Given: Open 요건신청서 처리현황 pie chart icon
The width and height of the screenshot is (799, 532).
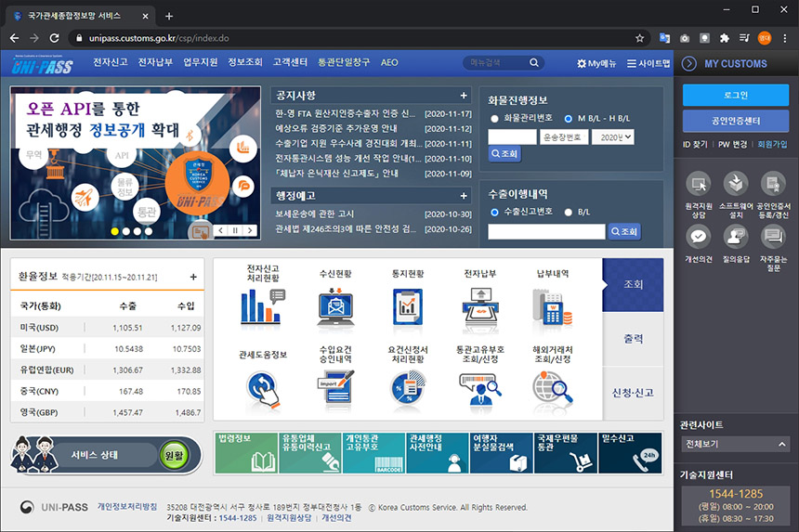Looking at the screenshot, I should pyautogui.click(x=408, y=388).
